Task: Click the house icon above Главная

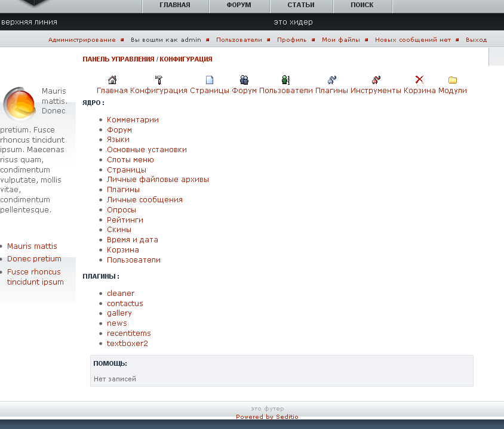Action: (x=112, y=80)
